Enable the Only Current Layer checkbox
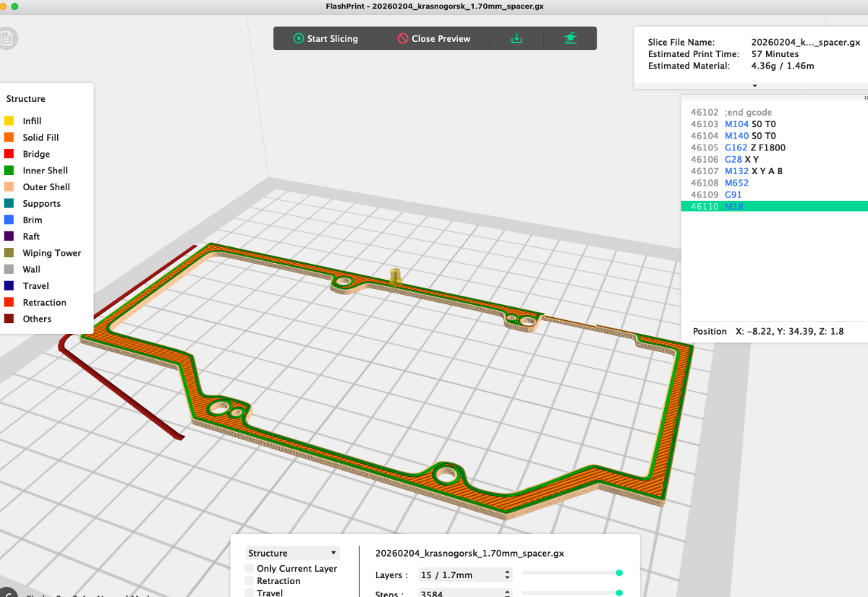The image size is (868, 597). click(x=250, y=569)
